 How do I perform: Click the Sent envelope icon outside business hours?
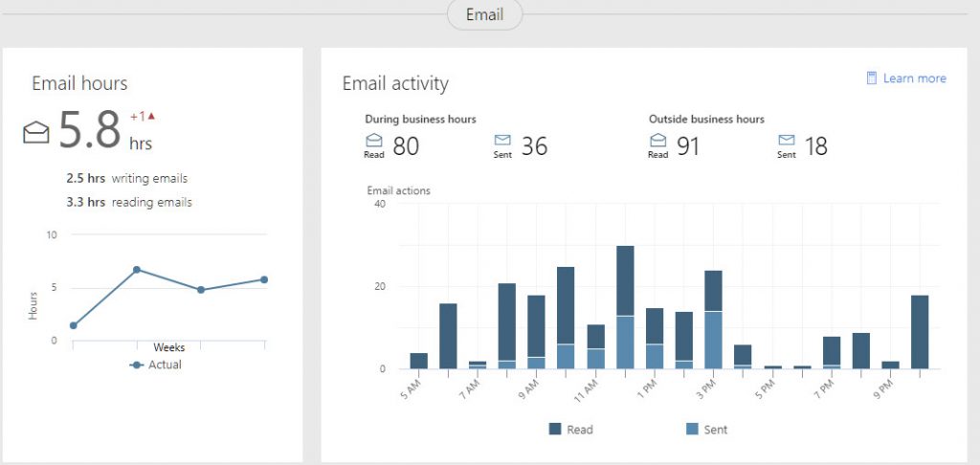pyautogui.click(x=787, y=141)
